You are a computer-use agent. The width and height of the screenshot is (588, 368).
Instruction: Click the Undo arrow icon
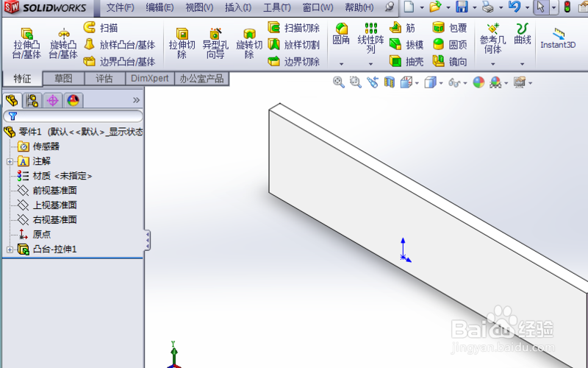click(x=514, y=7)
